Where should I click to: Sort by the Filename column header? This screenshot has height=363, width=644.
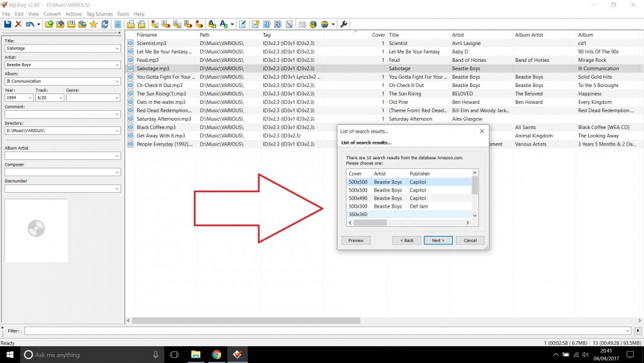(x=147, y=35)
